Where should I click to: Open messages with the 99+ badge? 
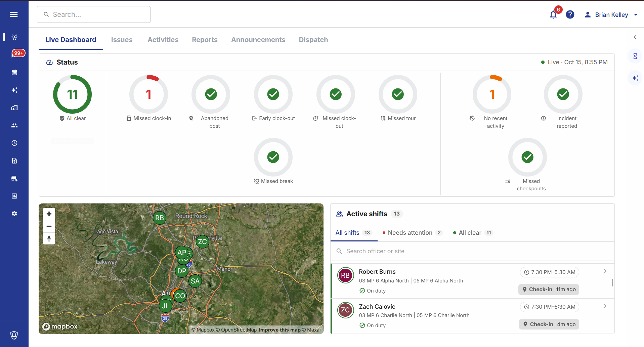tap(18, 53)
